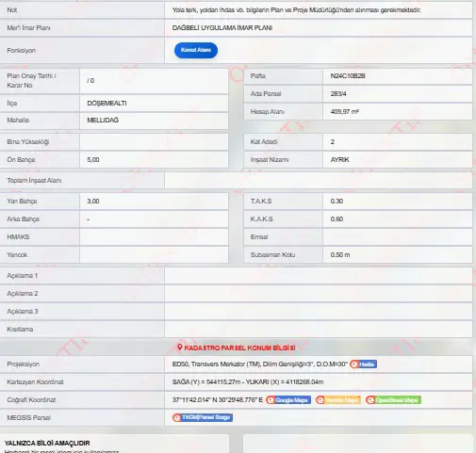This screenshot has height=453, width=476.
Task: Click the Açıklama 3 label
Action: pyautogui.click(x=23, y=312)
